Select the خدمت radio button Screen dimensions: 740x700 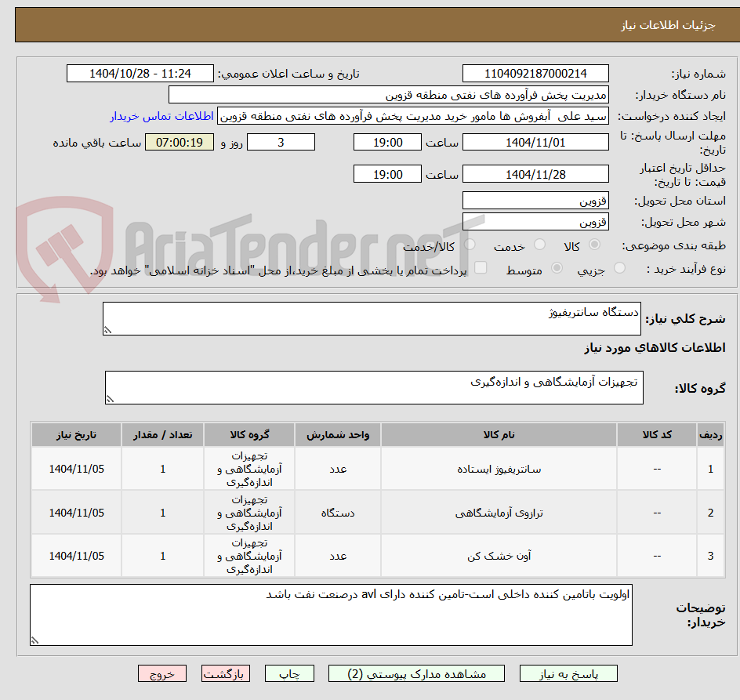tap(539, 244)
